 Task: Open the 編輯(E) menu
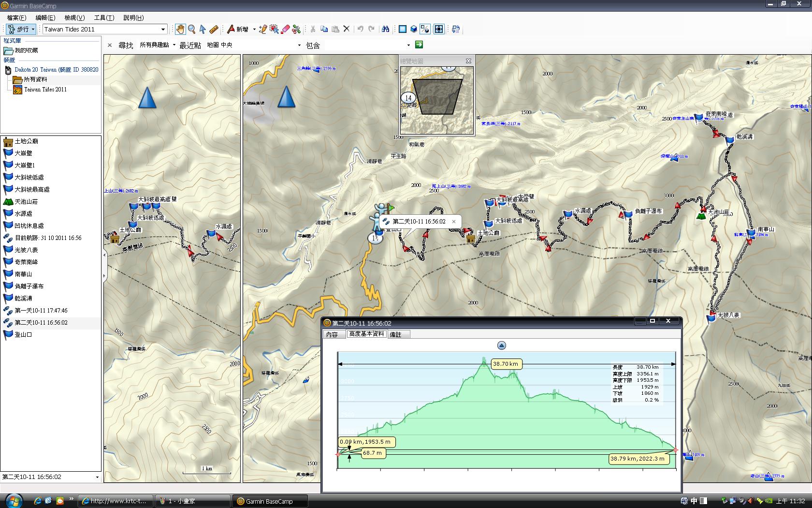tap(45, 17)
